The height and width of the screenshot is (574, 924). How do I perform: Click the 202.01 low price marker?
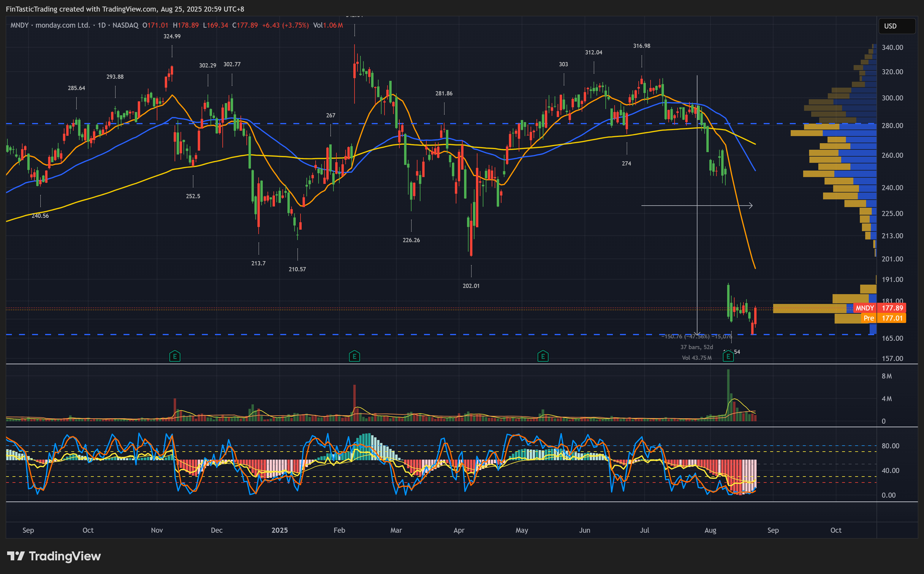(471, 286)
